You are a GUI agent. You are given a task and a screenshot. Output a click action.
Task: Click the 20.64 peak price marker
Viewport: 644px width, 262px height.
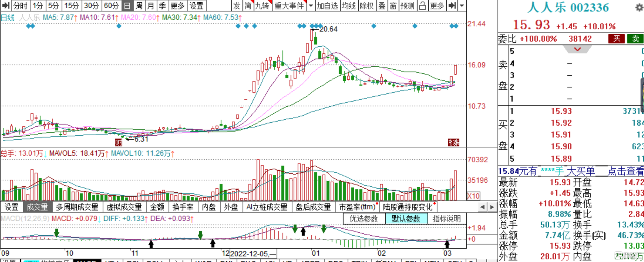pos(328,29)
